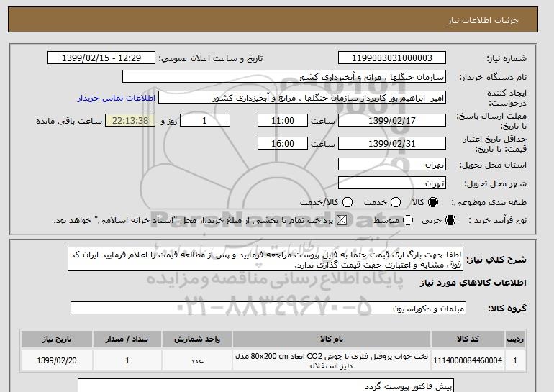Open the اطلاعات تماس خریدار link
The image size is (554, 392).
pyautogui.click(x=117, y=98)
